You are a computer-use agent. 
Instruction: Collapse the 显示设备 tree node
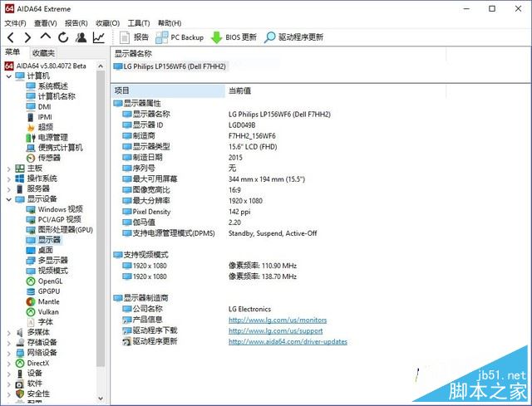(x=9, y=199)
